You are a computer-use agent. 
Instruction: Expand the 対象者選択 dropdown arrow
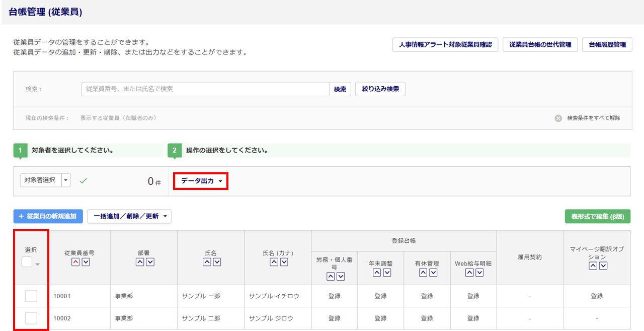click(66, 180)
